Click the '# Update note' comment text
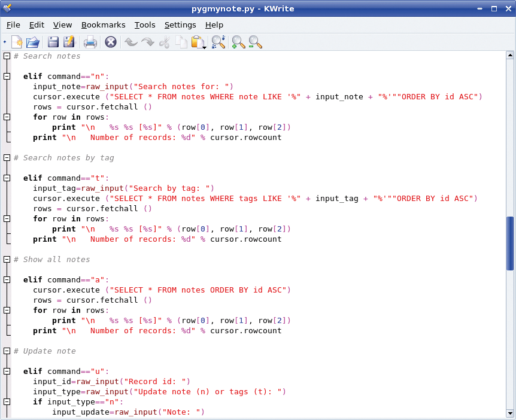Image resolution: width=516 pixels, height=420 pixels. point(45,351)
